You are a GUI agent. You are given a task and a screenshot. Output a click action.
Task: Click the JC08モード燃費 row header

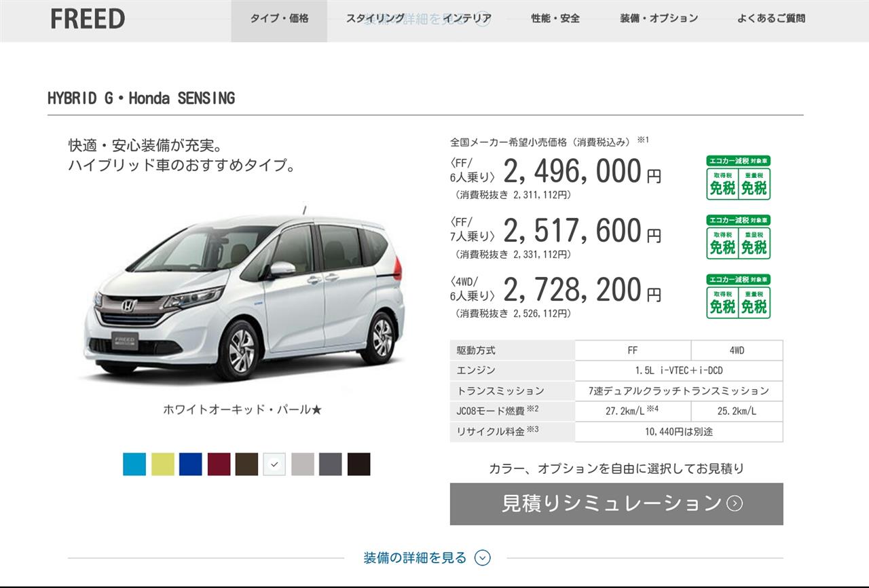tap(513, 411)
